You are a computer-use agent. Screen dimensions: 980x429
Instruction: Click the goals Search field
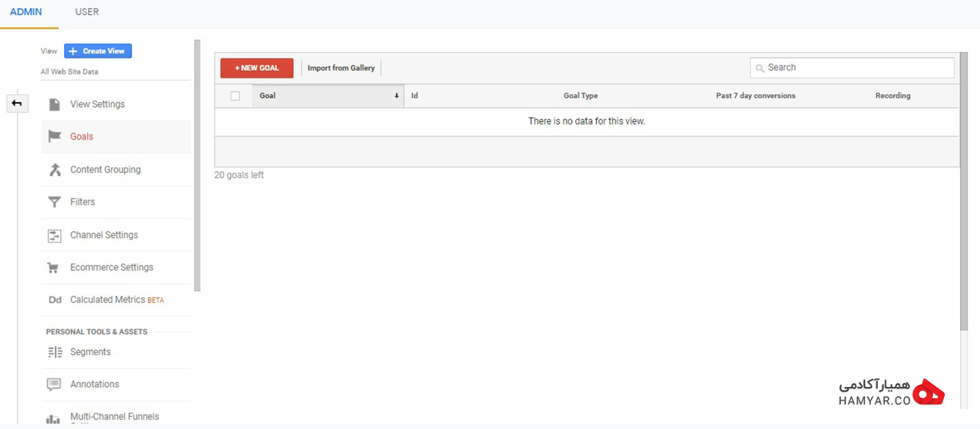[852, 67]
